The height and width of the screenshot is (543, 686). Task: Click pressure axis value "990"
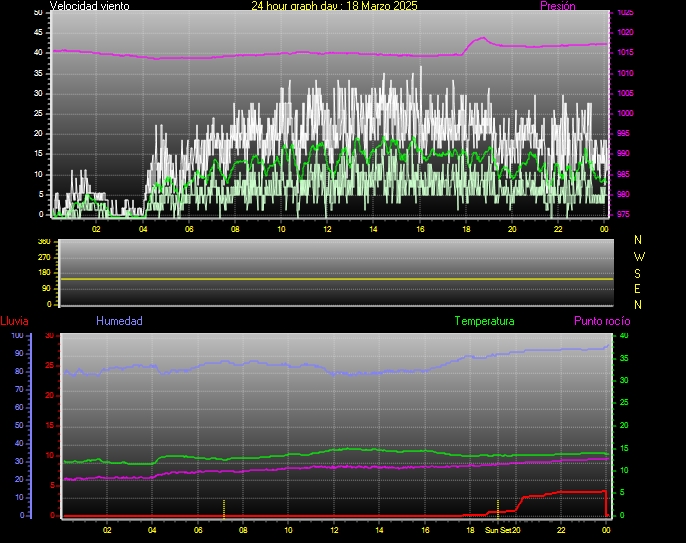coord(623,154)
